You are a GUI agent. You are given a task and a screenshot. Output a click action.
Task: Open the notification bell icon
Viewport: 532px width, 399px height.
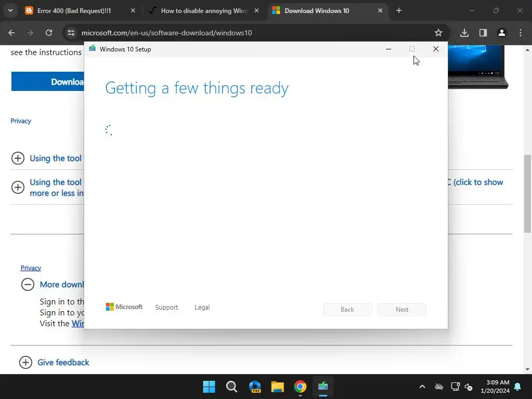(x=518, y=387)
